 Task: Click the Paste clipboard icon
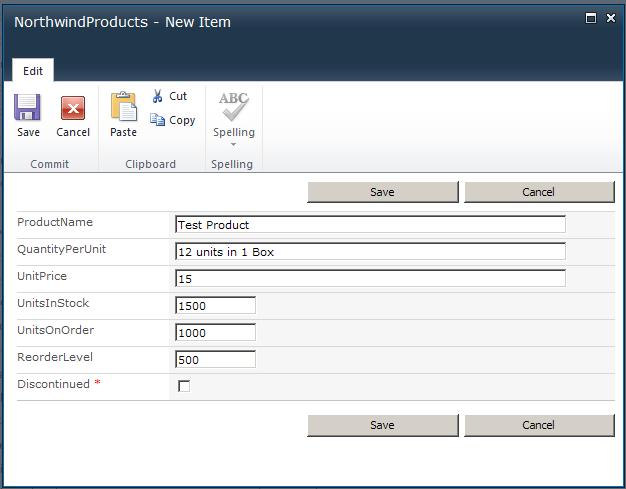124,106
